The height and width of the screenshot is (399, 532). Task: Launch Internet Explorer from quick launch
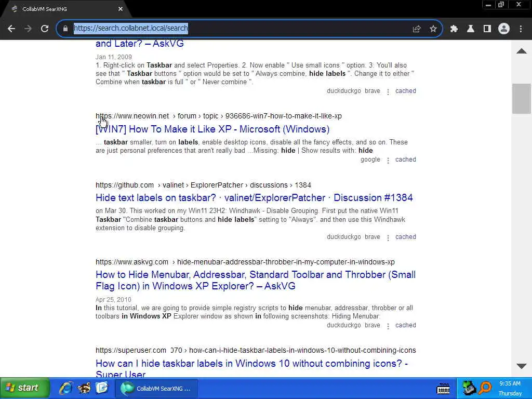(x=66, y=388)
